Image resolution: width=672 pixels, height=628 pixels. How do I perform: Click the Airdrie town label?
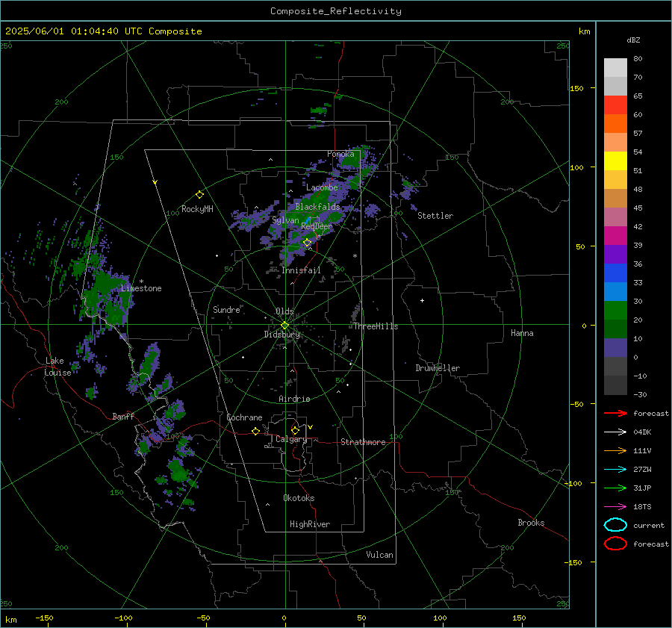(x=294, y=399)
